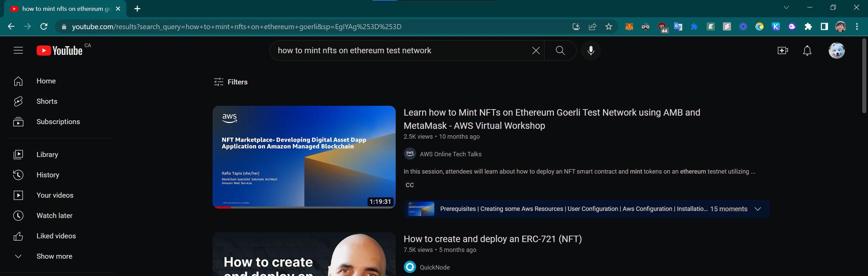868x276 pixels.
Task: Clear the search box text
Action: (x=536, y=51)
